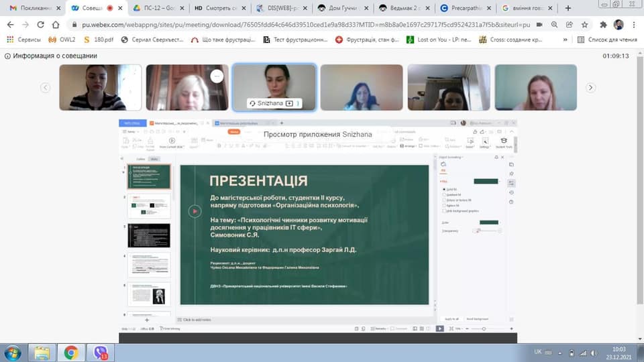Click the more options icon on second participant video

coord(216,76)
